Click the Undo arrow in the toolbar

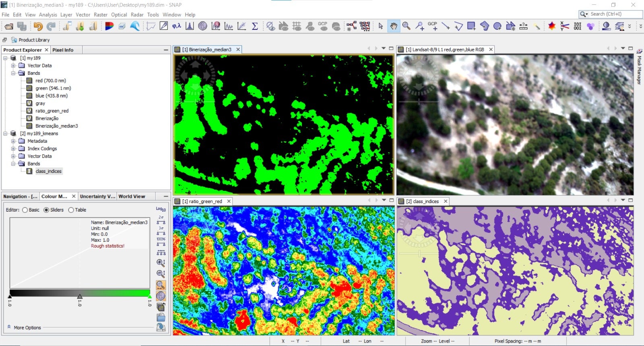[38, 27]
